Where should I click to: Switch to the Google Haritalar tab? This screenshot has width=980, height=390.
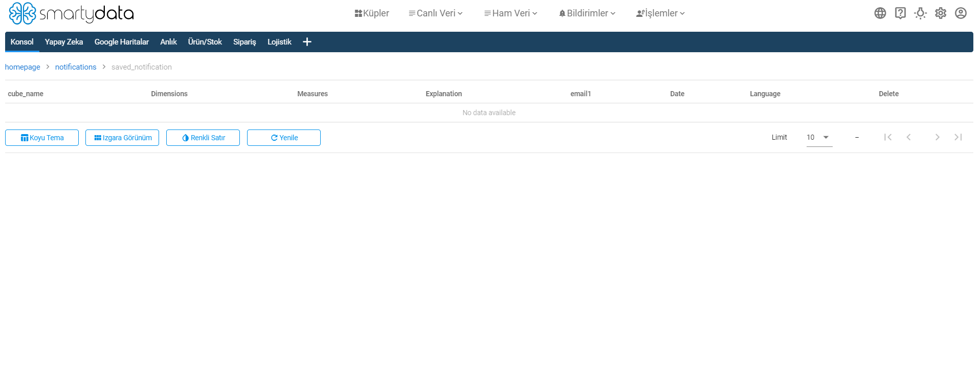pyautogui.click(x=122, y=42)
